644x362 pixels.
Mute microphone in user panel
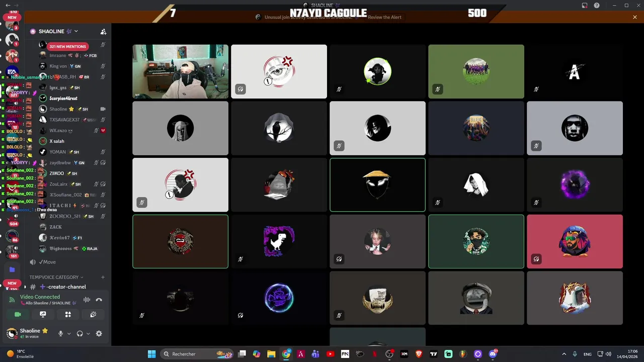tap(61, 333)
